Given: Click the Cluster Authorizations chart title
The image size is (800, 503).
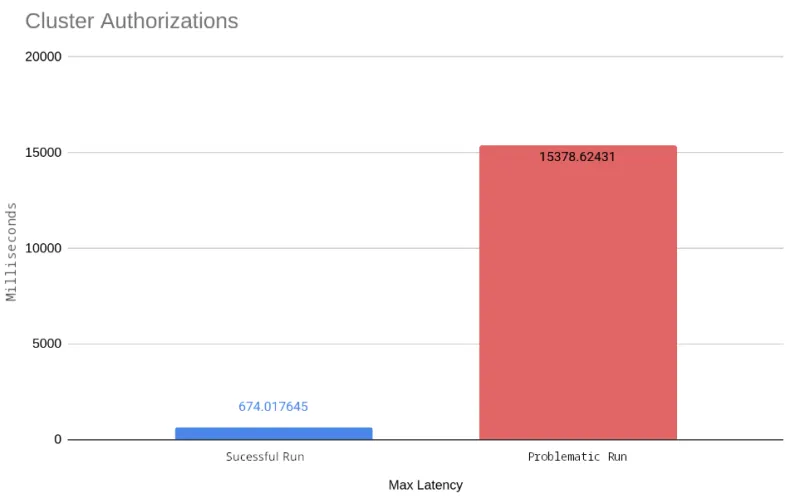Looking at the screenshot, I should 131,21.
